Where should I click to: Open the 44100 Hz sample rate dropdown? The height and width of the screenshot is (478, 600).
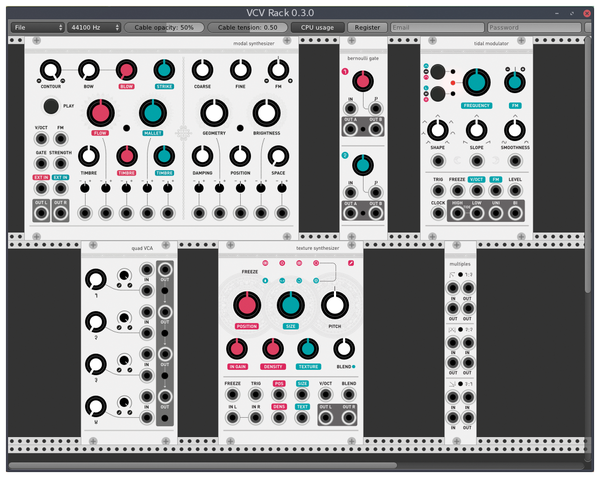click(94, 28)
